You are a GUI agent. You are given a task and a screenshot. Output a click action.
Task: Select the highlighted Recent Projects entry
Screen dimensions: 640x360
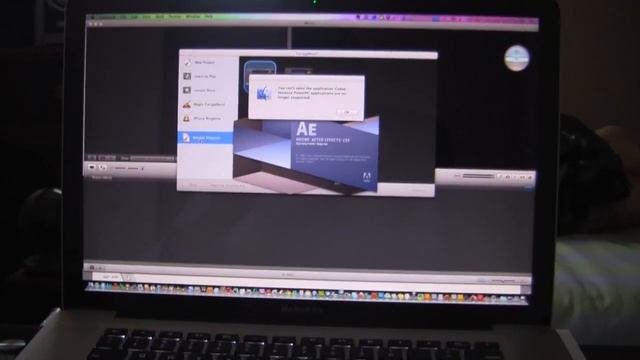pos(205,138)
